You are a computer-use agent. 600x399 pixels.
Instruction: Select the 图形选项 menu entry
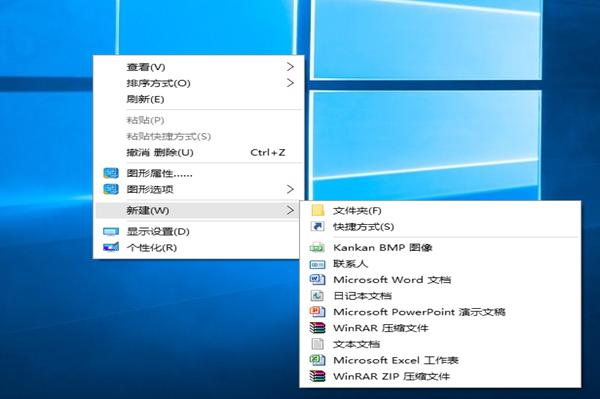pyautogui.click(x=199, y=189)
